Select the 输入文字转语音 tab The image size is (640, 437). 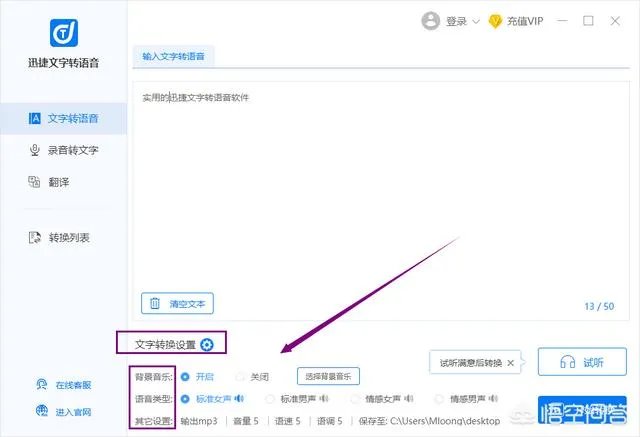point(173,57)
